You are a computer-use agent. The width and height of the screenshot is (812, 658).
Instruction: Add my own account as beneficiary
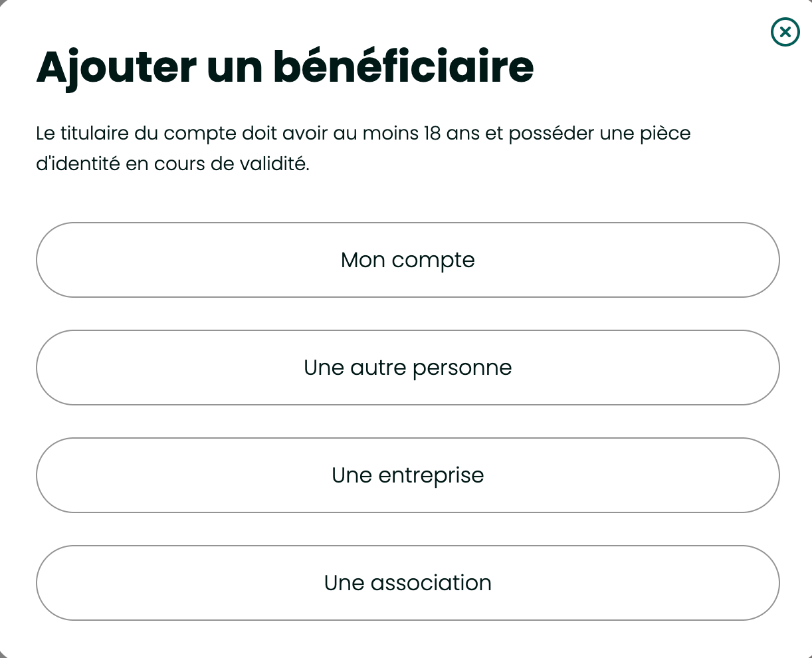click(x=407, y=260)
